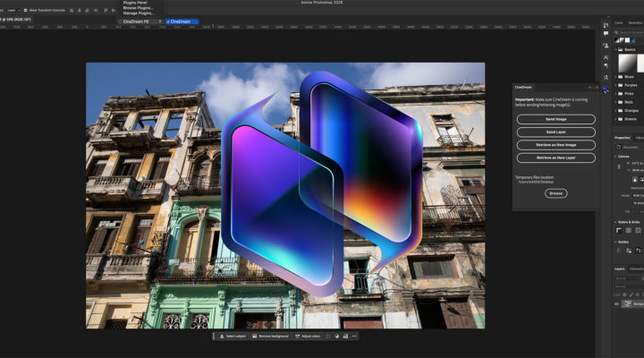Toggle Show Transform Controls checkbox

coord(25,10)
